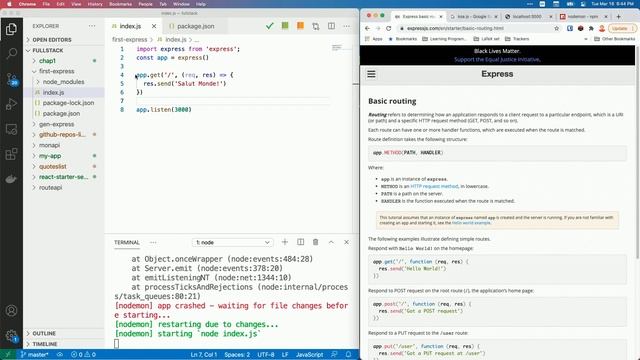Viewport: 640px width, 360px height.
Task: Expand the gen-express folder
Action: [56, 124]
